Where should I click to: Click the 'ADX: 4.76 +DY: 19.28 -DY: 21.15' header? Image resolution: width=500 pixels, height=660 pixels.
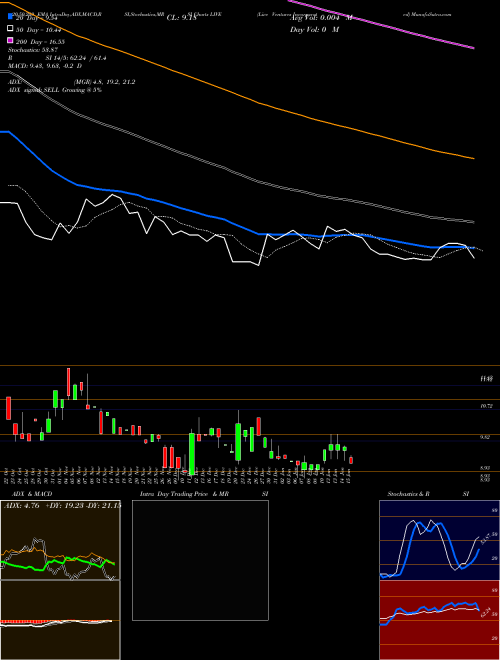(62, 506)
